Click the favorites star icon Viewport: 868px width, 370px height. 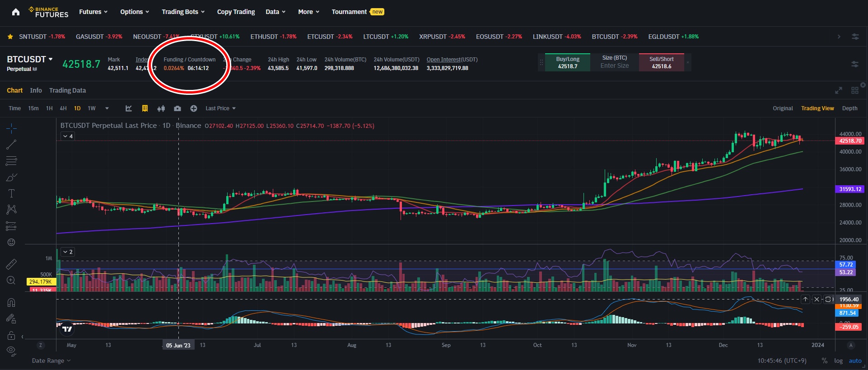10,37
